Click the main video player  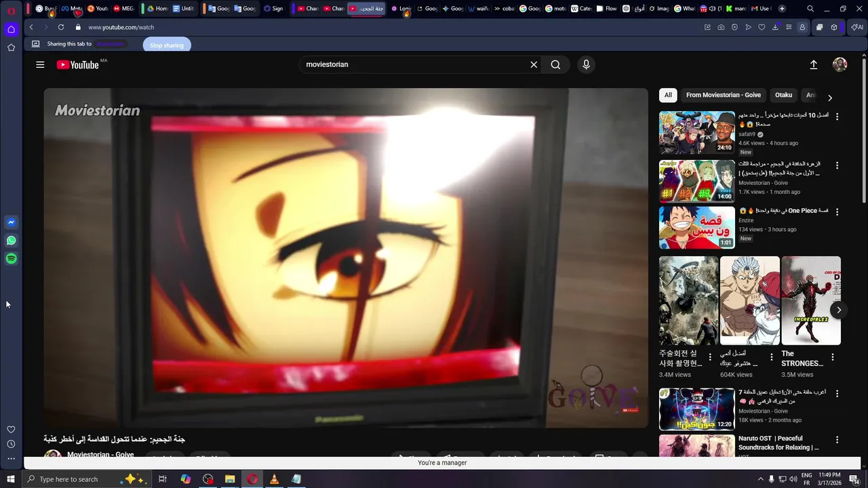point(346,258)
